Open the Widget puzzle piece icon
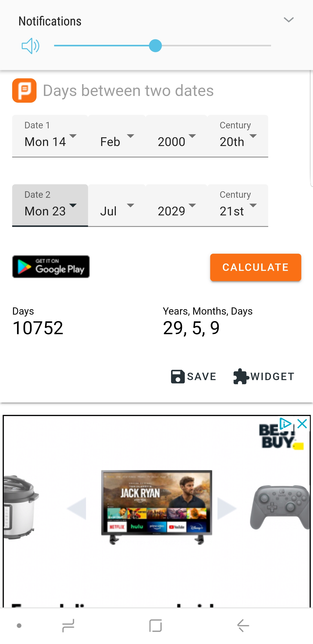313x644 pixels. click(241, 376)
